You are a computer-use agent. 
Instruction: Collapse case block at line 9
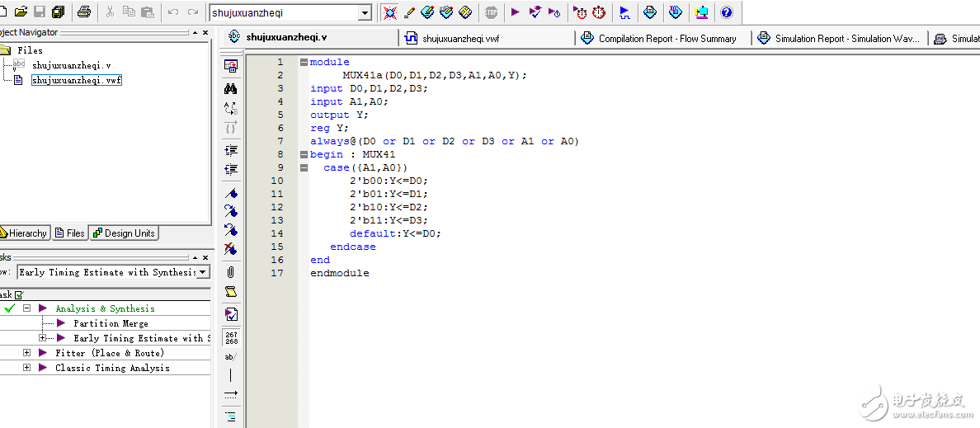304,167
